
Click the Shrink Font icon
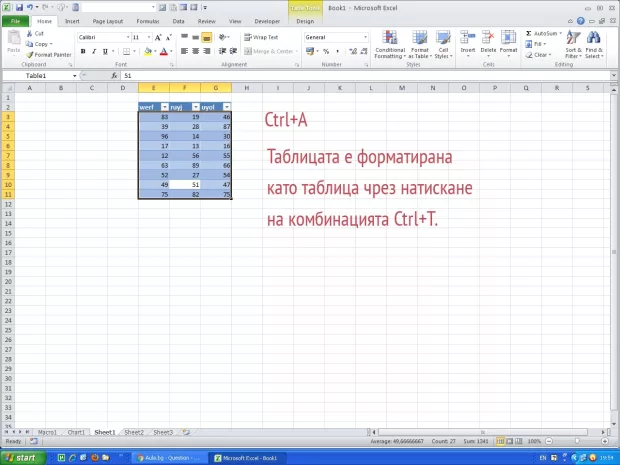click(168, 38)
